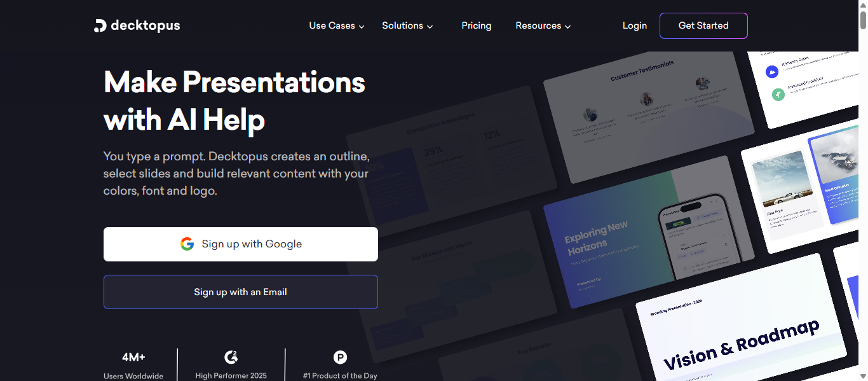The width and height of the screenshot is (868, 381).
Task: Click the page scrollbar up arrow
Action: (862, 5)
